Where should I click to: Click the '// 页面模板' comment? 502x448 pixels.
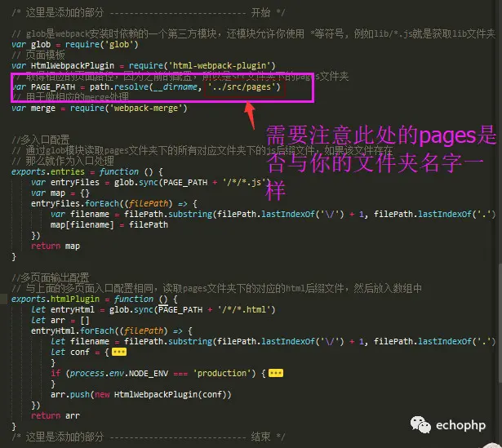point(38,55)
